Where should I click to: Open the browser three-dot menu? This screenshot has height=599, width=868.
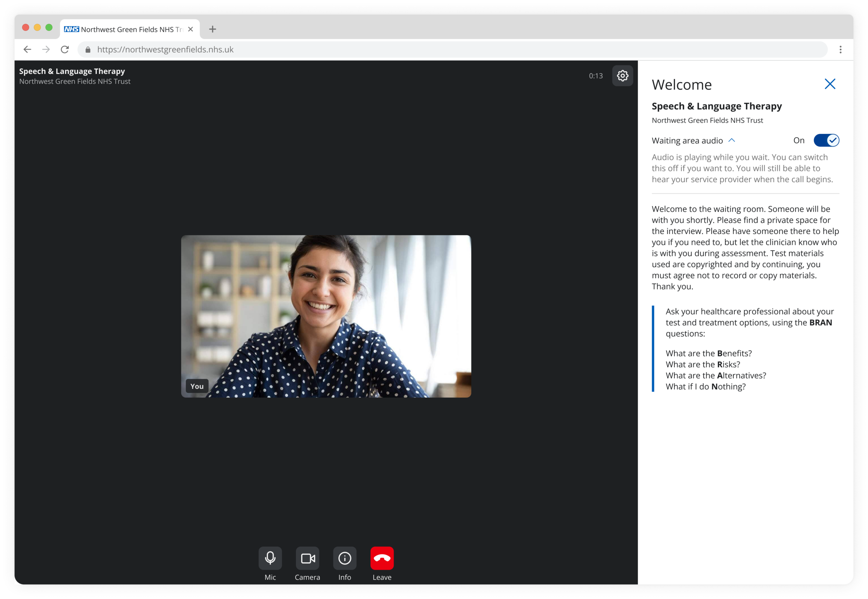tap(841, 49)
